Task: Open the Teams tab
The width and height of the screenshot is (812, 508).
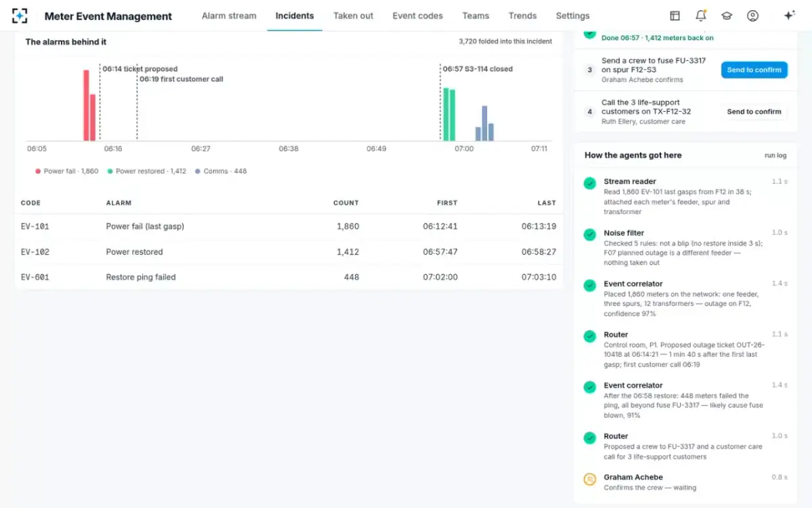Action: [x=476, y=16]
